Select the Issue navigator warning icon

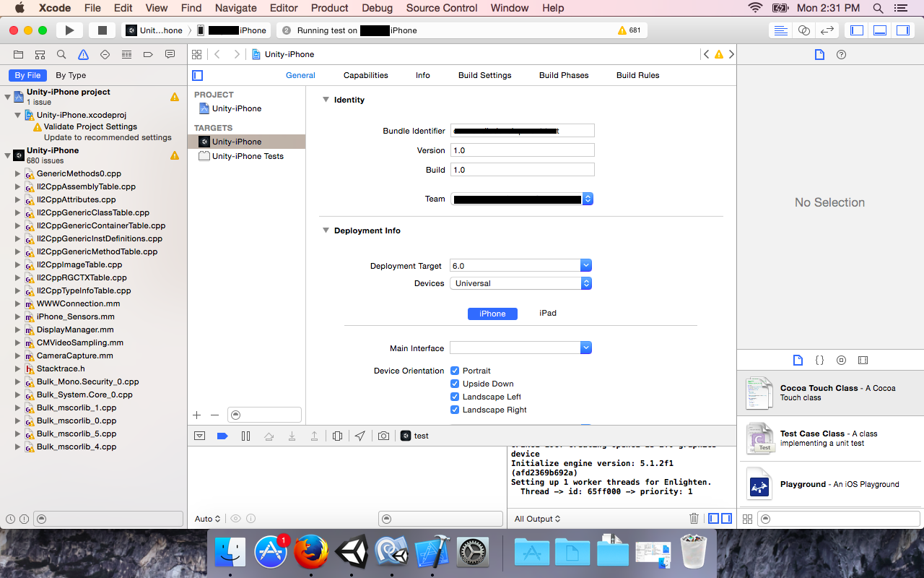[83, 54]
